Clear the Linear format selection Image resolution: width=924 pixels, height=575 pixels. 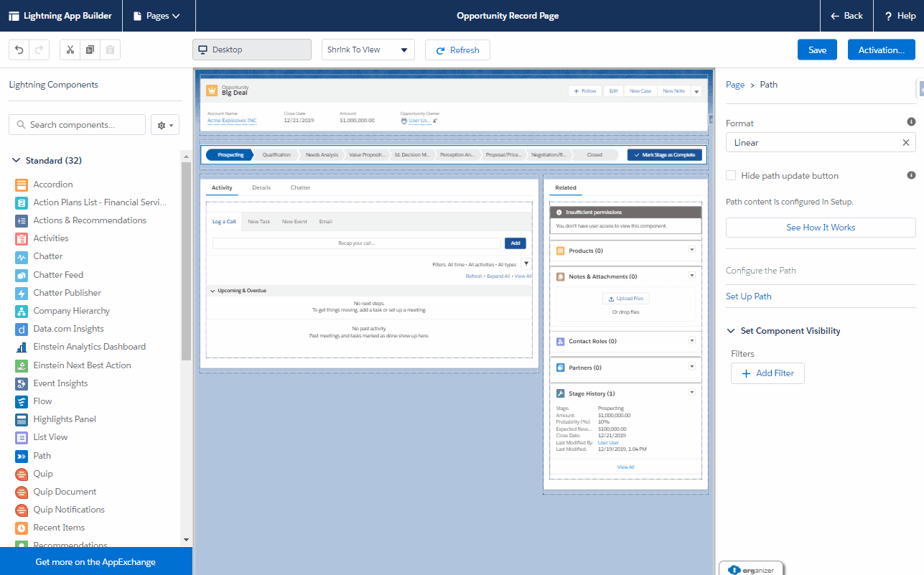coord(906,143)
